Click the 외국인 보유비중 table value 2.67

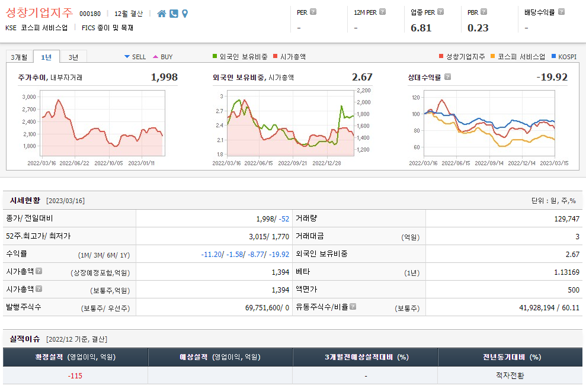click(x=572, y=254)
